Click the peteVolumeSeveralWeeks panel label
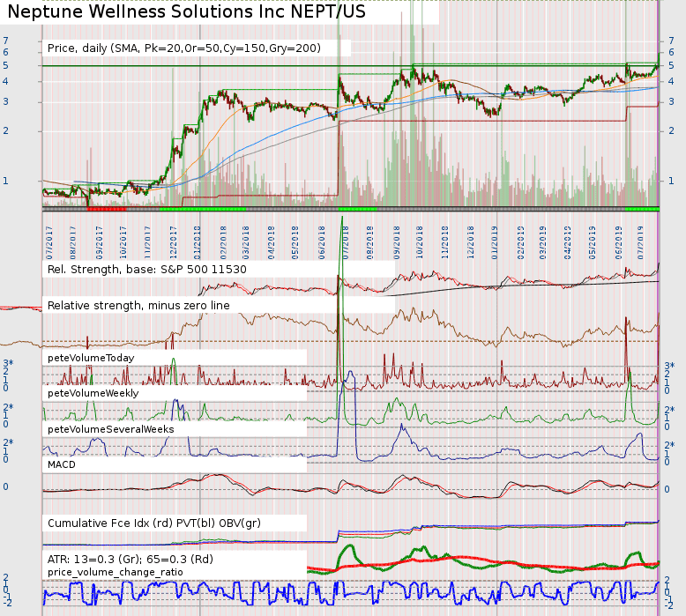This screenshot has width=686, height=616. click(111, 429)
